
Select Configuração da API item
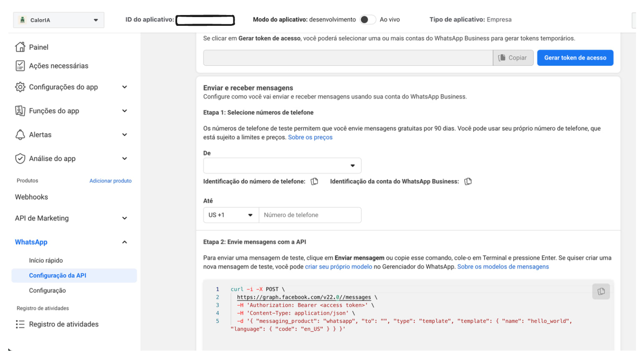click(x=74, y=276)
